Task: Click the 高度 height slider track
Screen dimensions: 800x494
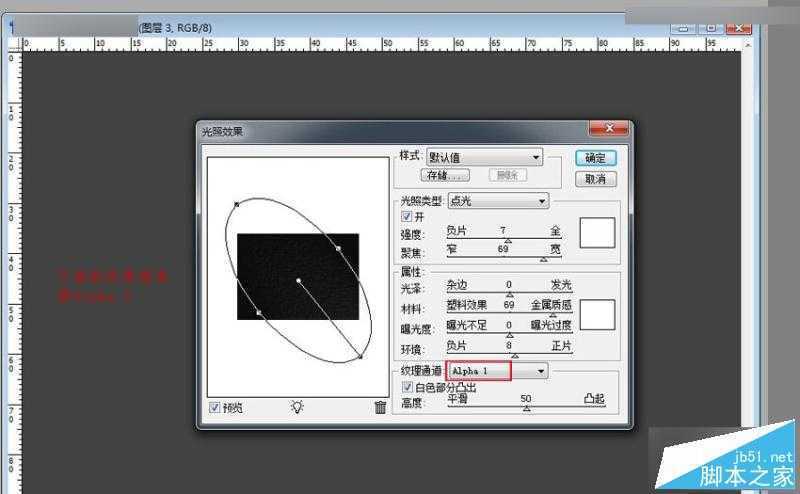Action: tap(526, 407)
